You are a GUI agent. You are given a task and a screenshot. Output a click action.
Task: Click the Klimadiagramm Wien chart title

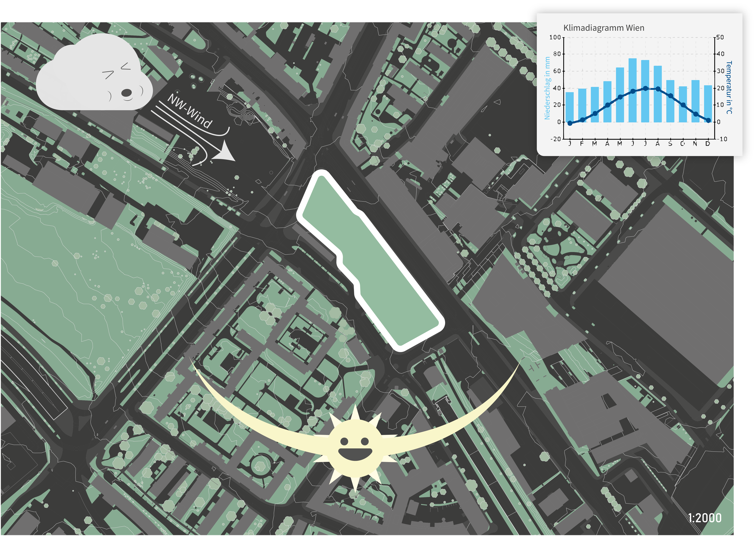point(603,28)
